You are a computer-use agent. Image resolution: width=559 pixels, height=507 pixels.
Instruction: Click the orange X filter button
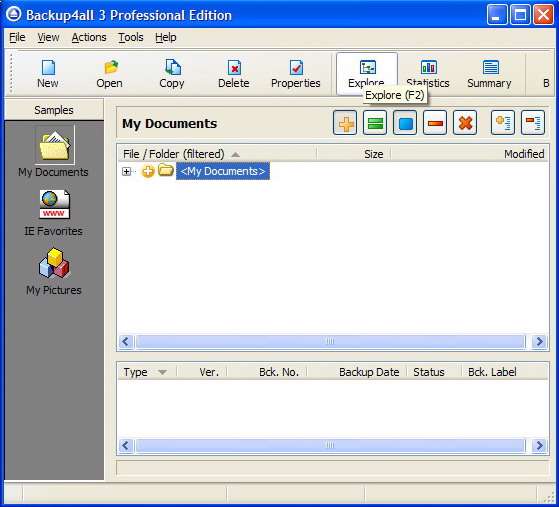click(x=465, y=123)
